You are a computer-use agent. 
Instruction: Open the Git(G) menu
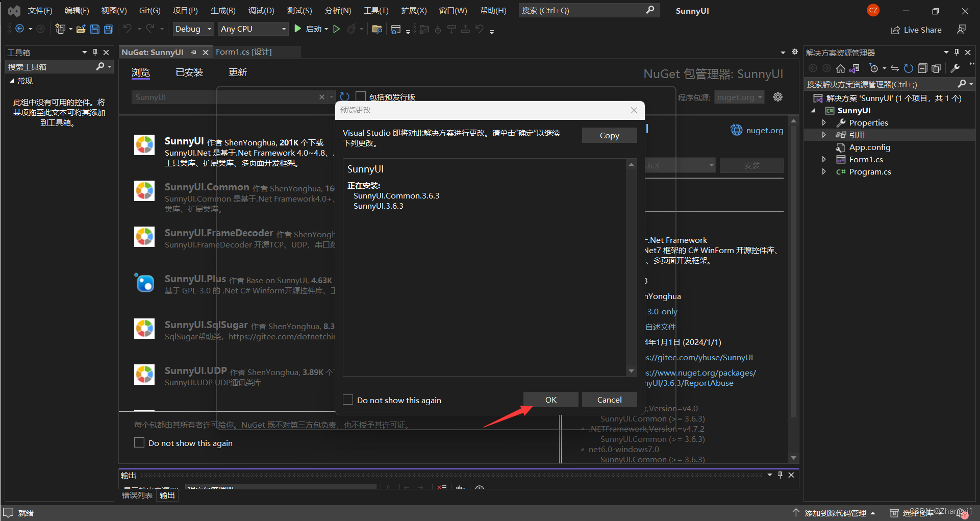coord(150,10)
